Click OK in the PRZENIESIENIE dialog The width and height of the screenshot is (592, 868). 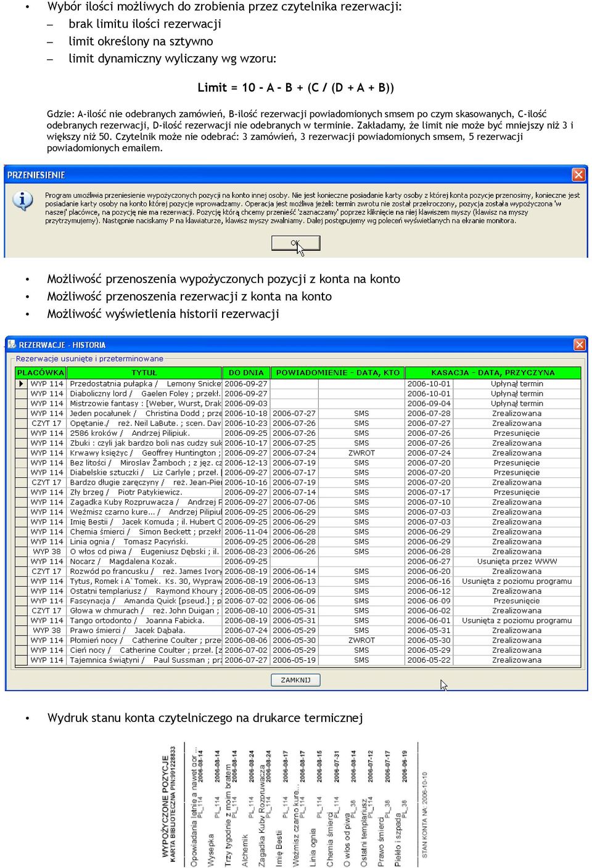pos(295,243)
